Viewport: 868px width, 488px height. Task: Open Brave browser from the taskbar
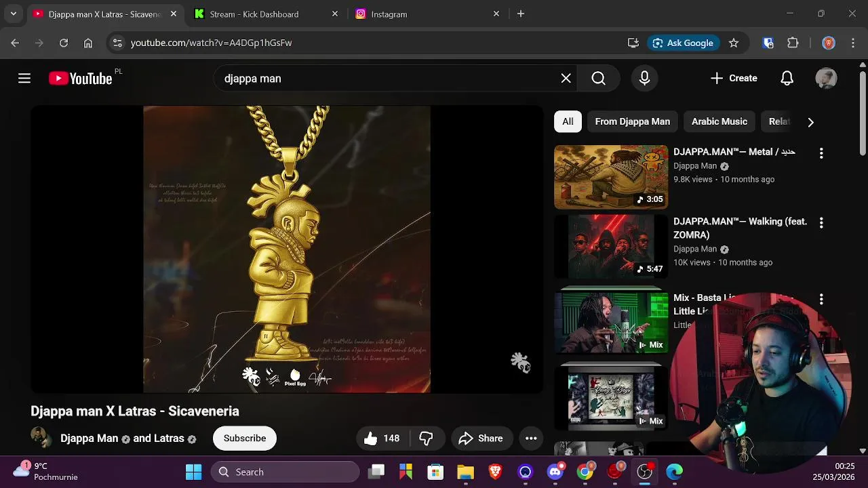496,472
